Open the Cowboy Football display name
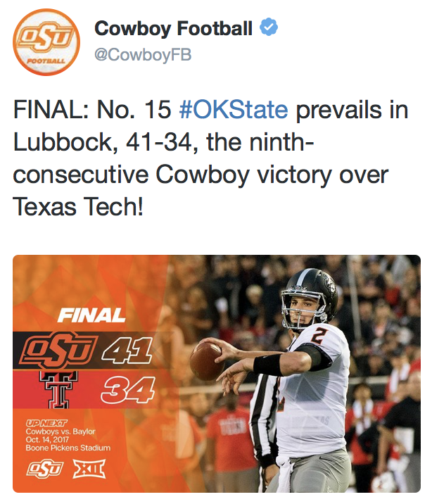The height and width of the screenshot is (504, 432). pos(173,29)
